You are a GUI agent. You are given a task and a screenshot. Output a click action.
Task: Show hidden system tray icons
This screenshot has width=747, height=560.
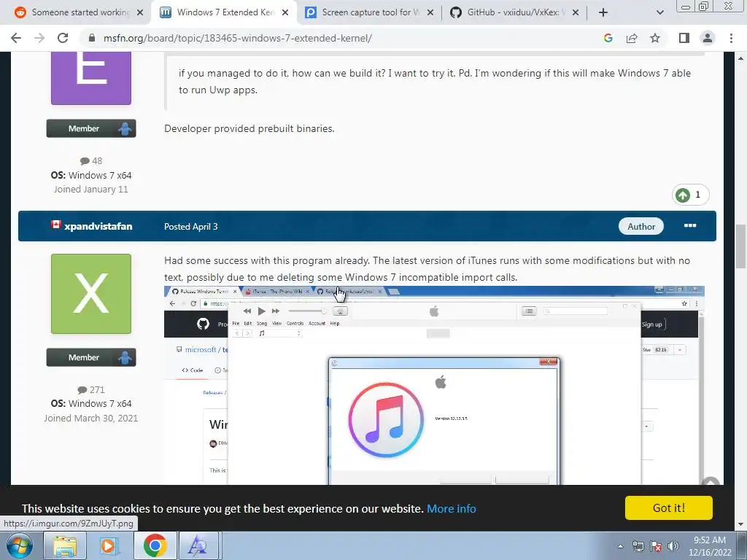pyautogui.click(x=620, y=546)
